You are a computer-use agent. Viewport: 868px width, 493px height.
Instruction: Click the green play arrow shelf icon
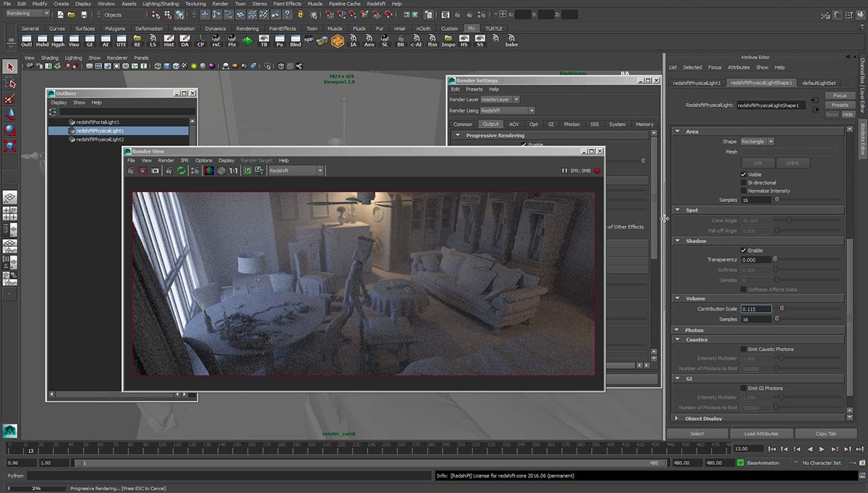(x=248, y=41)
